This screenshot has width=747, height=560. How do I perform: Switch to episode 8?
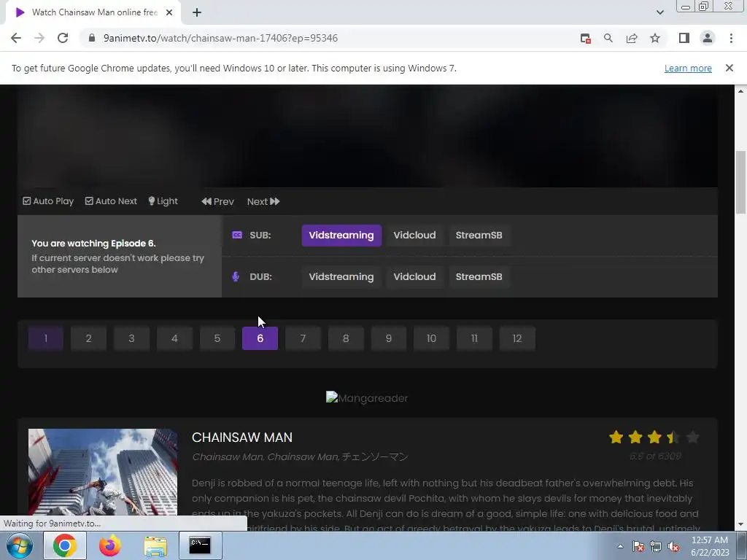point(346,338)
